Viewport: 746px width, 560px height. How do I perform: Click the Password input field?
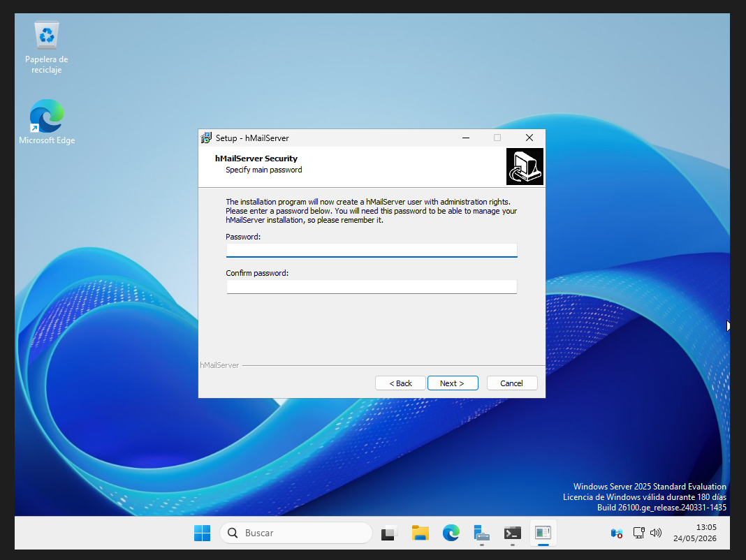[372, 250]
